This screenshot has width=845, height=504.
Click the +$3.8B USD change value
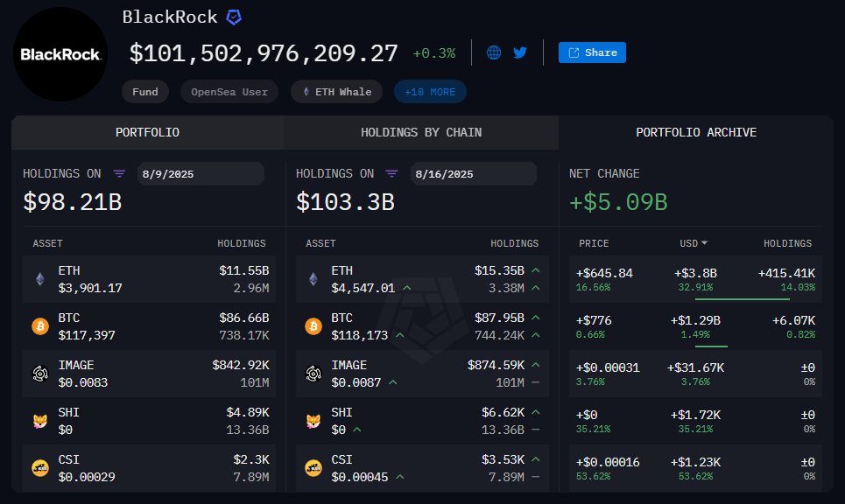(x=695, y=273)
